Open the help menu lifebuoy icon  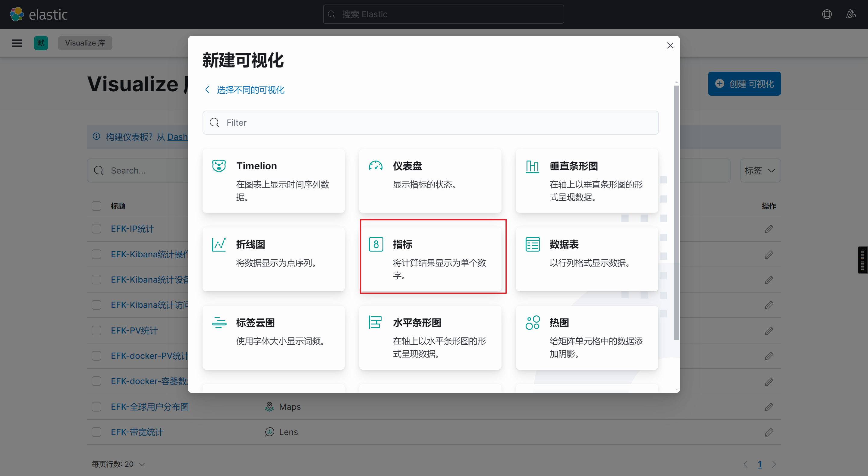pyautogui.click(x=826, y=14)
